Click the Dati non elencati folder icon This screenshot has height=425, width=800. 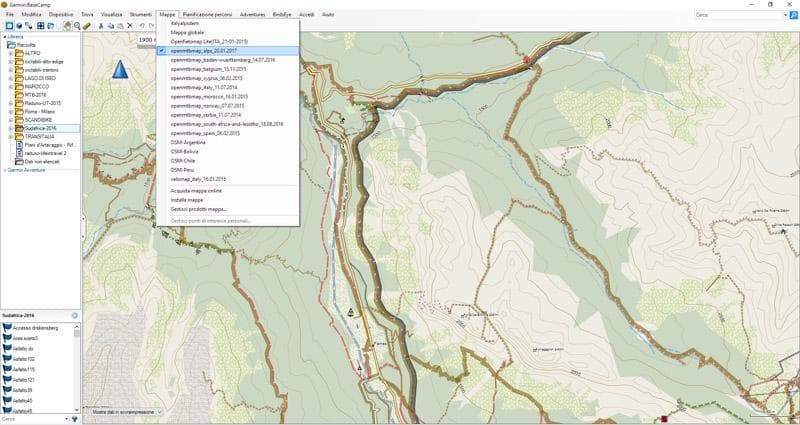pyautogui.click(x=19, y=162)
